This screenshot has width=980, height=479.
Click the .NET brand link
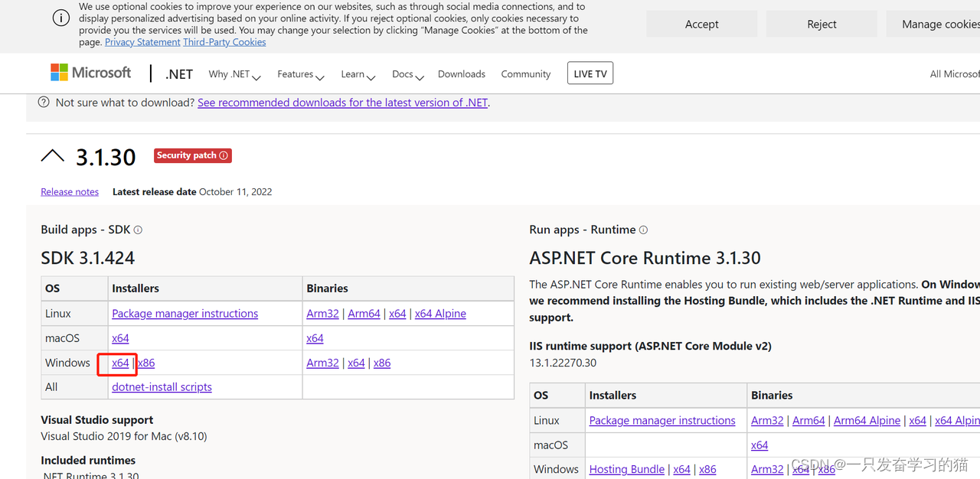click(x=179, y=74)
